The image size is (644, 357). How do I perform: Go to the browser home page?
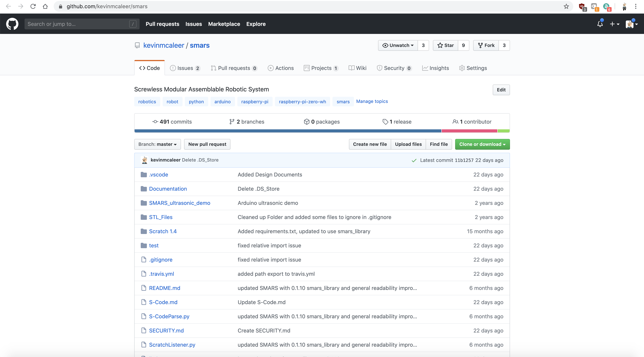[45, 6]
